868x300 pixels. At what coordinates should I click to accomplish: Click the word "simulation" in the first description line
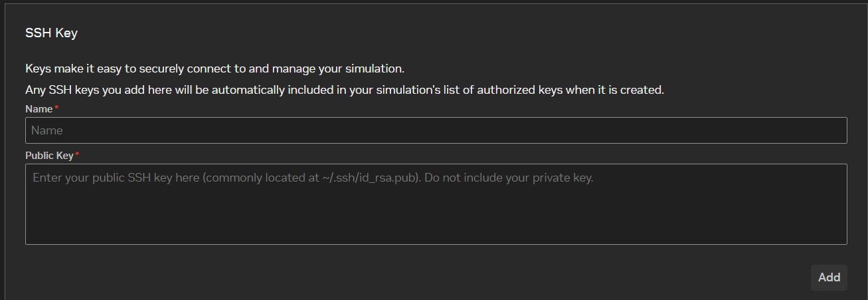(375, 69)
